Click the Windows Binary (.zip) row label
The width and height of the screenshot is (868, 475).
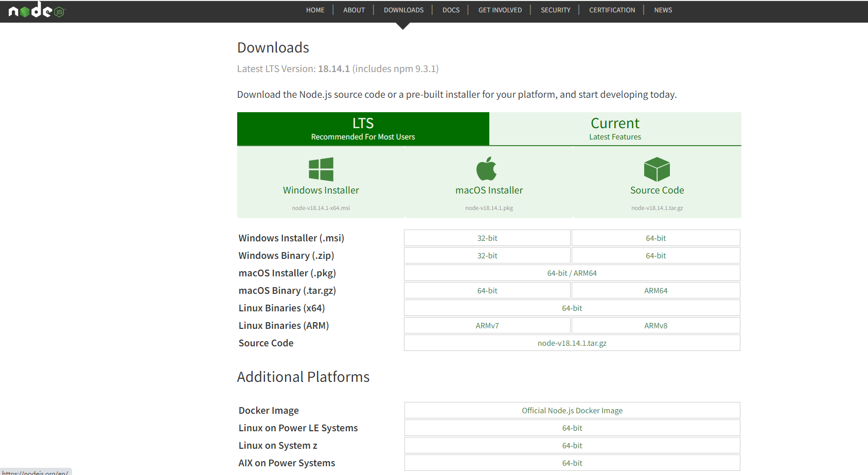pos(286,256)
